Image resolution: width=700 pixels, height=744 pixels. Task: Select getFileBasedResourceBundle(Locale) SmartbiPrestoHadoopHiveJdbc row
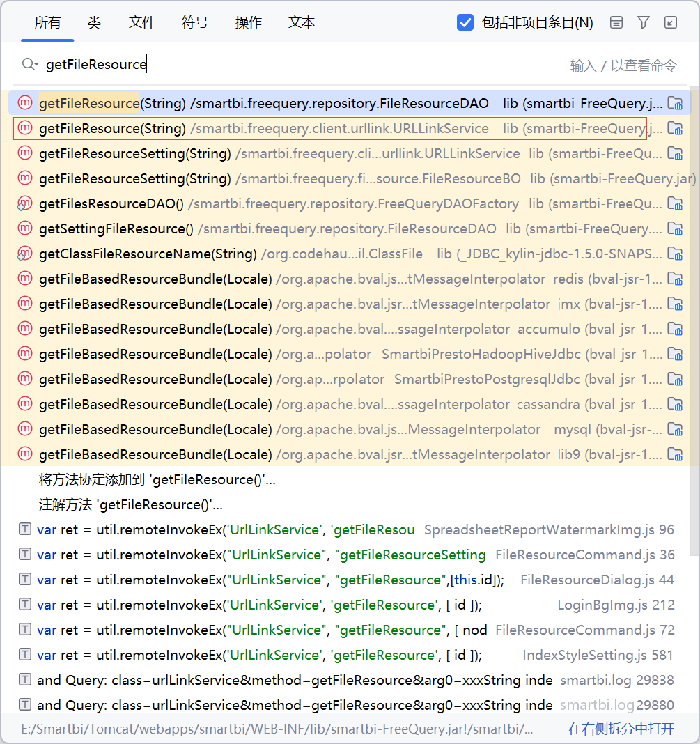pyautogui.click(x=348, y=354)
